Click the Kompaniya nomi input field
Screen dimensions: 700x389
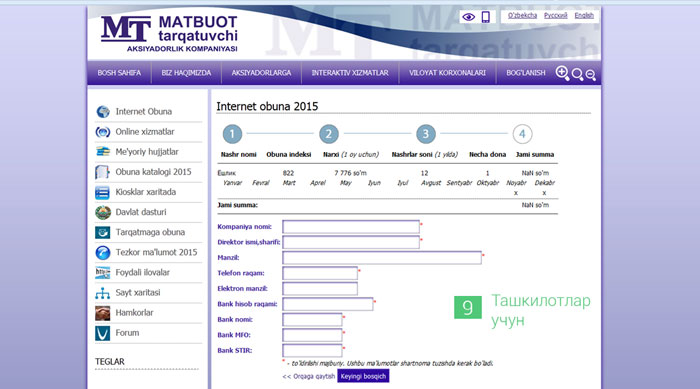[351, 227]
